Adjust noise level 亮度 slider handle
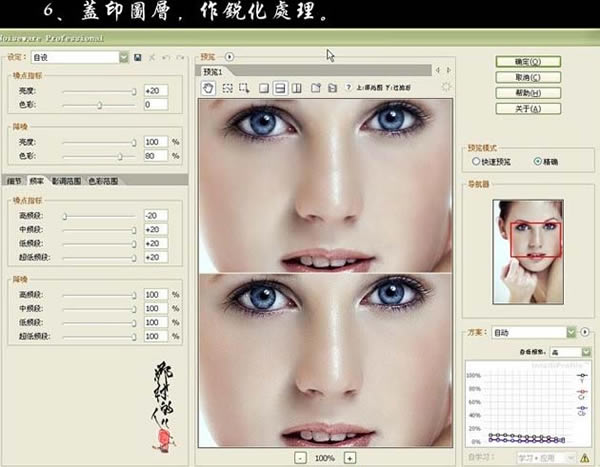600x467 pixels. (134, 91)
